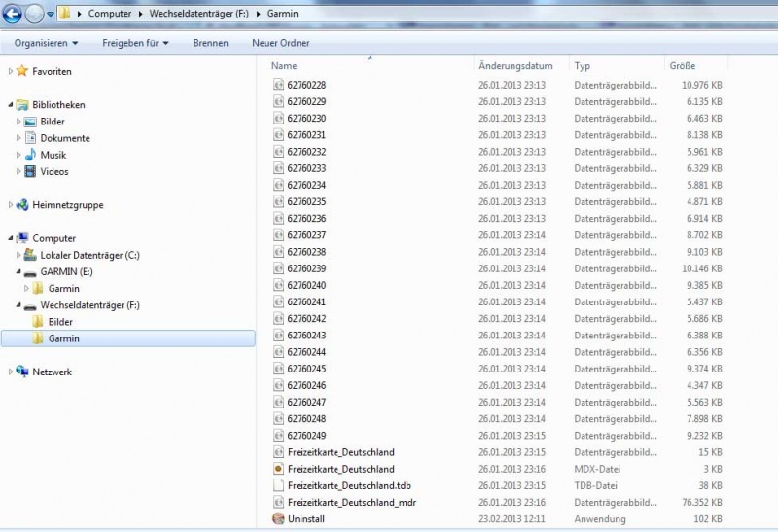Select the Musik library label
Screen dimensions: 778x532
point(53,155)
